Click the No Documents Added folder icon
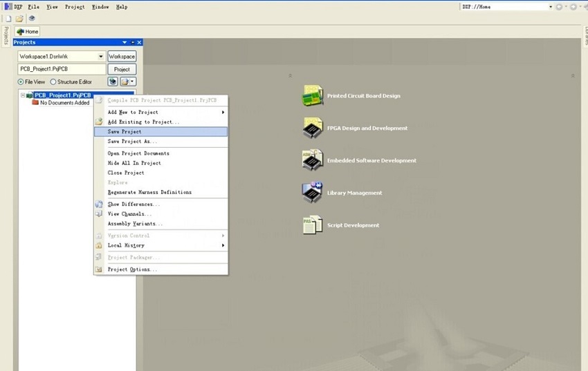588x371 pixels. coord(35,102)
